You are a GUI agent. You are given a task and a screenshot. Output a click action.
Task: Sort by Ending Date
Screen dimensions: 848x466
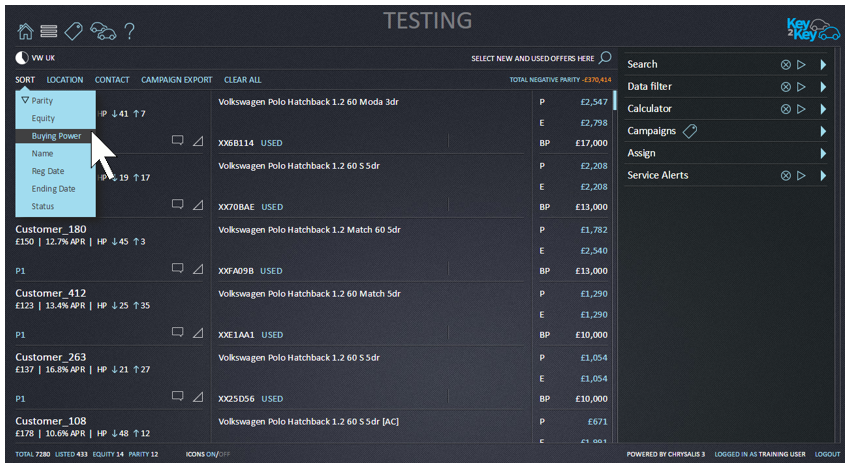pyautogui.click(x=55, y=189)
